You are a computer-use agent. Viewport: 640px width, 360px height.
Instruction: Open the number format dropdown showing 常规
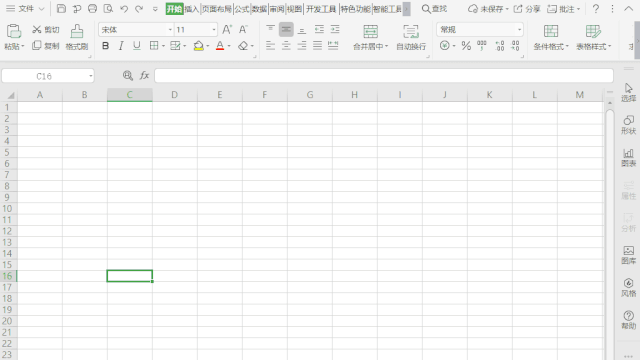point(519,30)
